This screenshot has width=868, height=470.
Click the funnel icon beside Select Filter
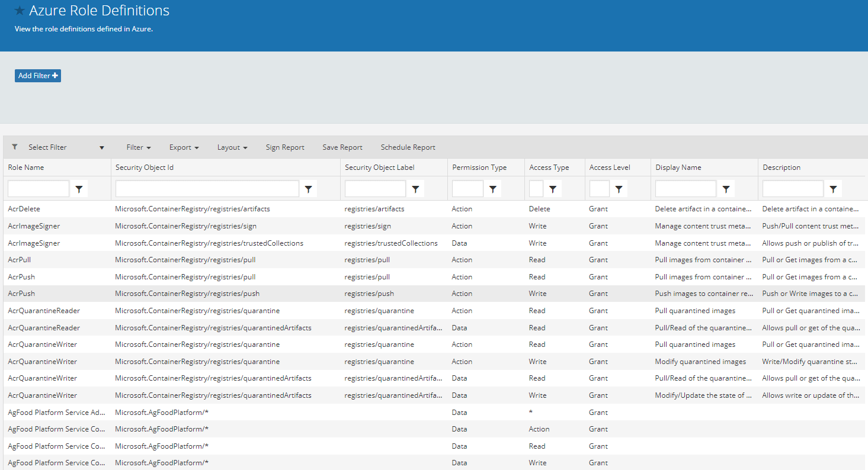tap(15, 147)
